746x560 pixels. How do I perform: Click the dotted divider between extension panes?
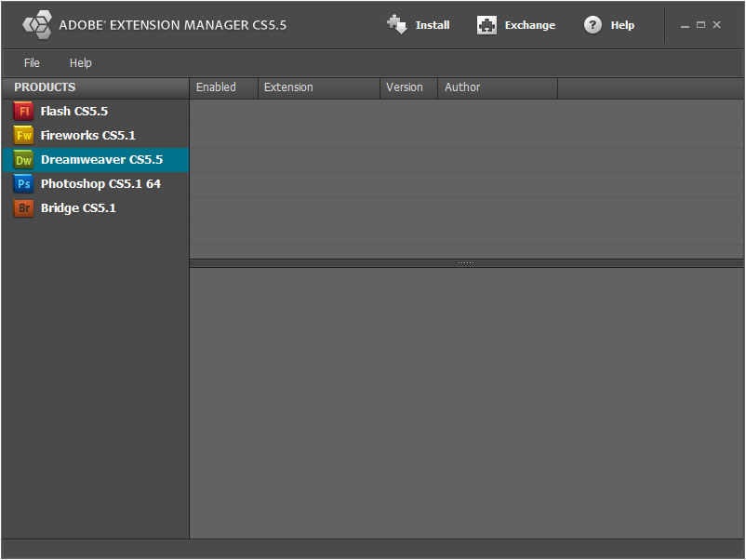click(465, 261)
